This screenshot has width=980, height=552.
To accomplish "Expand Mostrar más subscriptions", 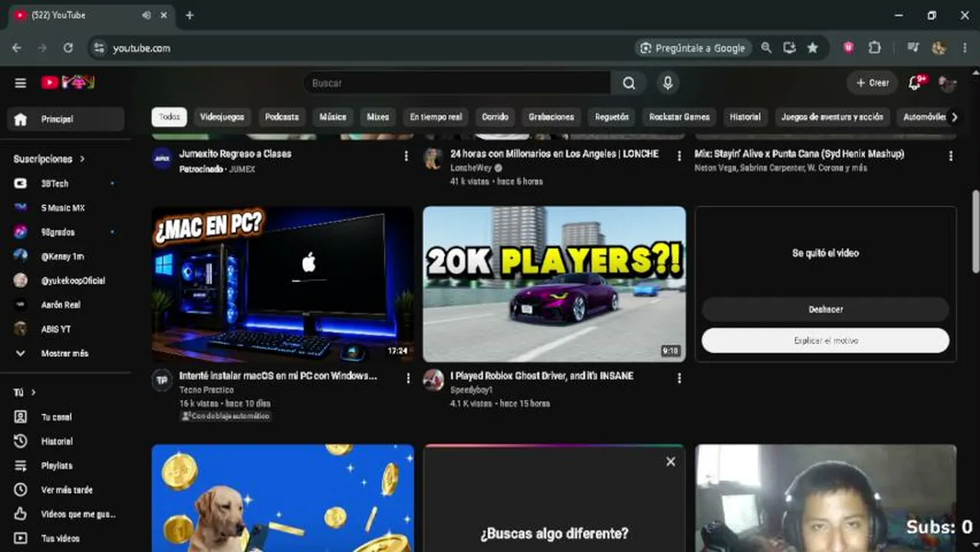I will pyautogui.click(x=66, y=353).
